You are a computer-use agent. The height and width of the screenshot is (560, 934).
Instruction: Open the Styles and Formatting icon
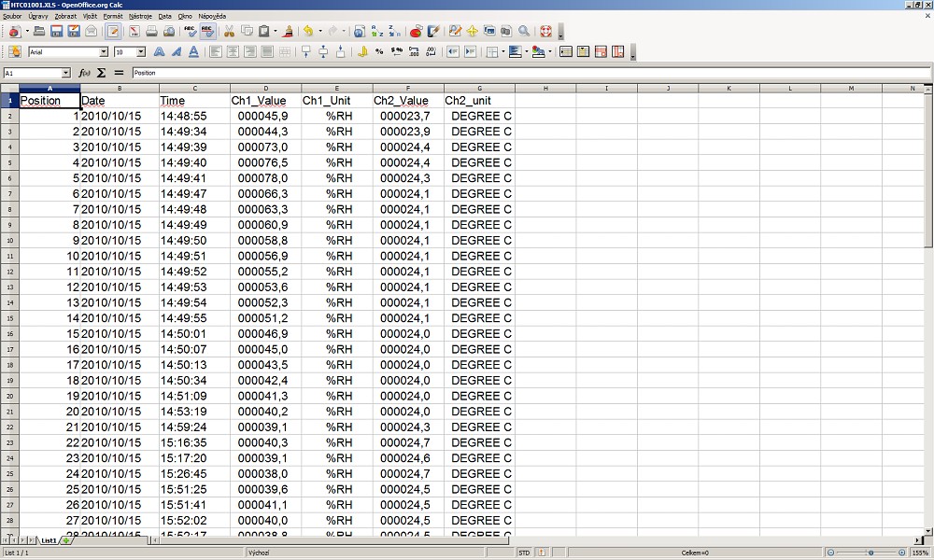15,51
